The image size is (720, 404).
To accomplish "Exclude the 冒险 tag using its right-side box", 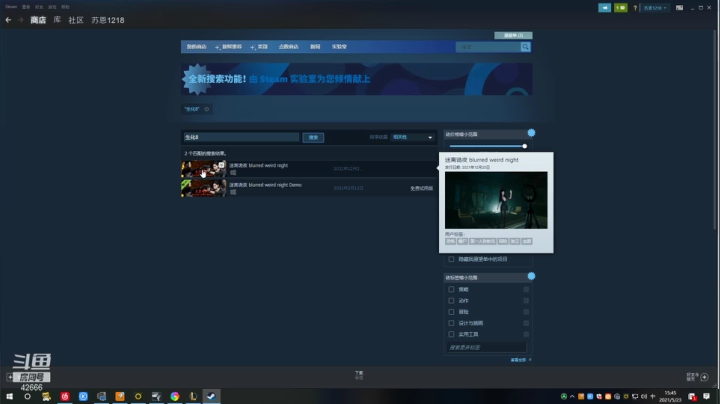I will pyautogui.click(x=526, y=312).
